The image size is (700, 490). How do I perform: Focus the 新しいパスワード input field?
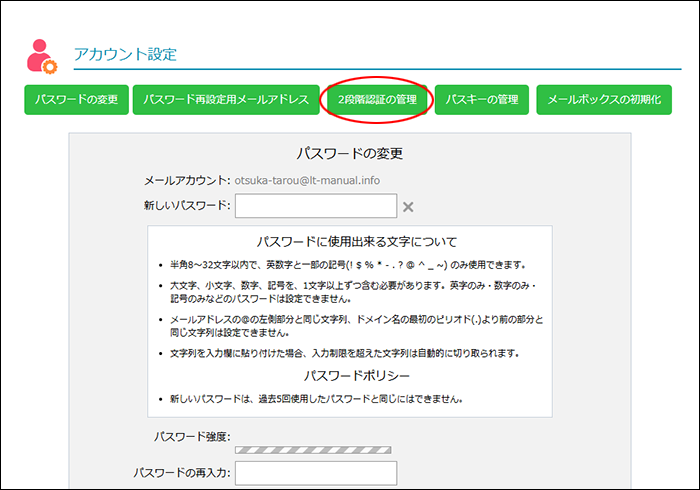316,206
